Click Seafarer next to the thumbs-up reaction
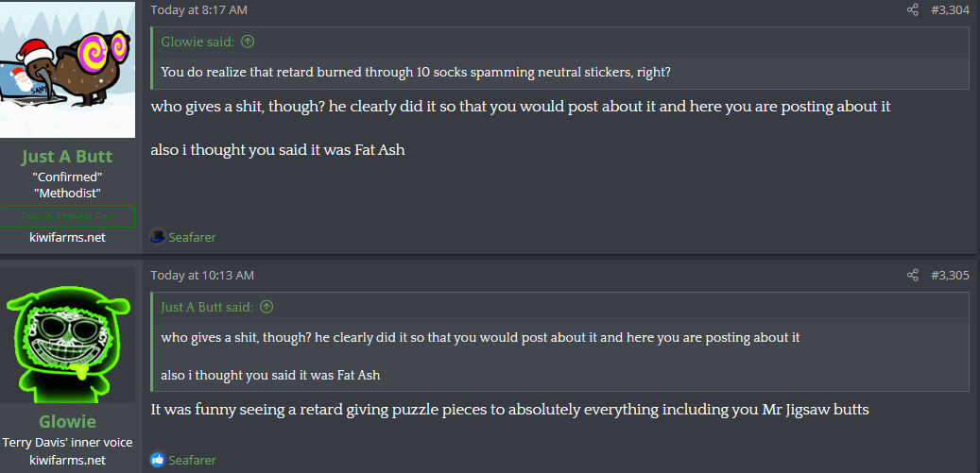Screen dimensions: 980x473 (192, 460)
